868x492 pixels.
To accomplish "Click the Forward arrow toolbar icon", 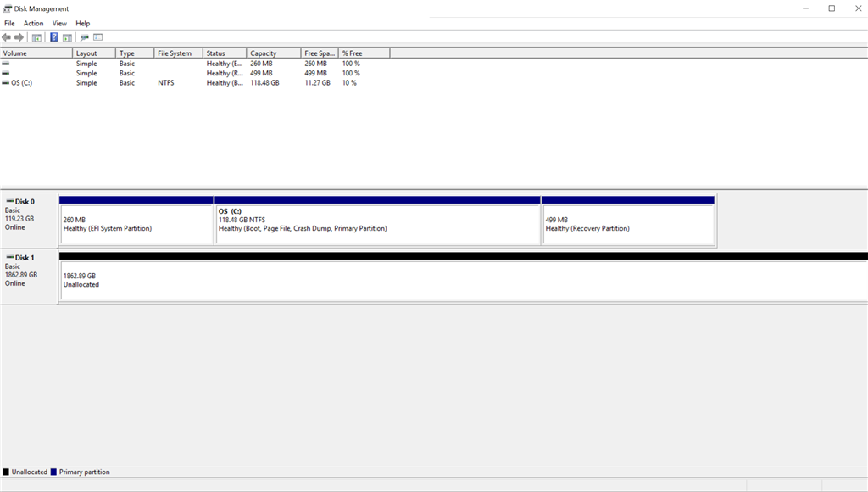I will pyautogui.click(x=19, y=37).
